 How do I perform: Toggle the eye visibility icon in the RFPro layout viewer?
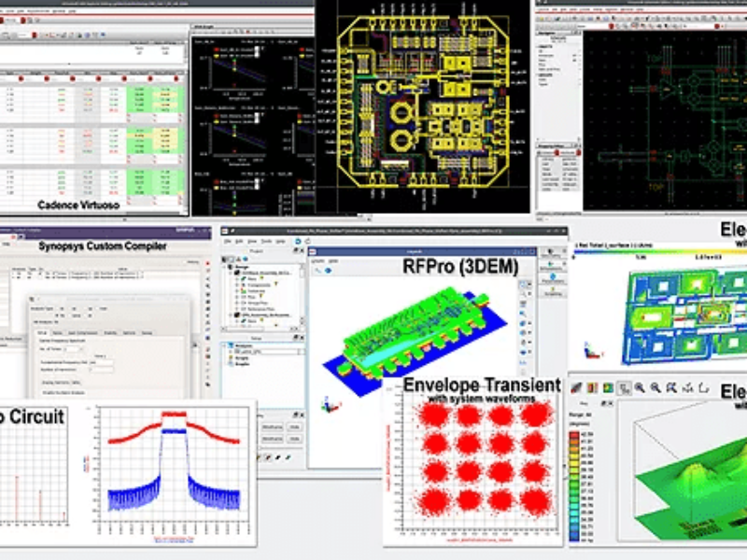pyautogui.click(x=328, y=271)
